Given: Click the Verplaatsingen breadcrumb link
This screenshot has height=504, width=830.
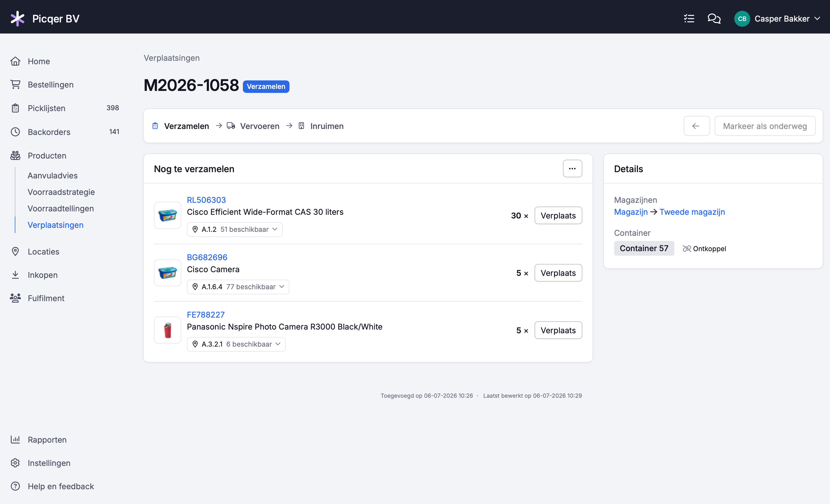Looking at the screenshot, I should tap(172, 58).
